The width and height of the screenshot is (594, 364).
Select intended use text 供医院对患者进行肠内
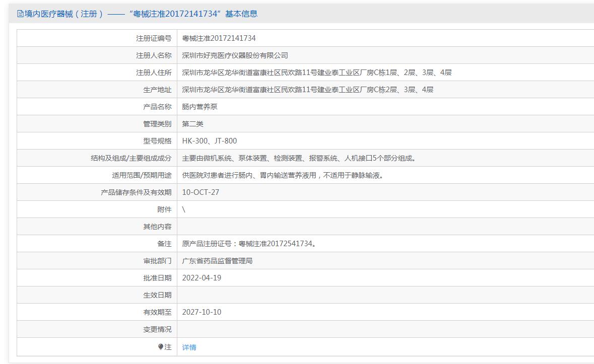tap(283, 175)
